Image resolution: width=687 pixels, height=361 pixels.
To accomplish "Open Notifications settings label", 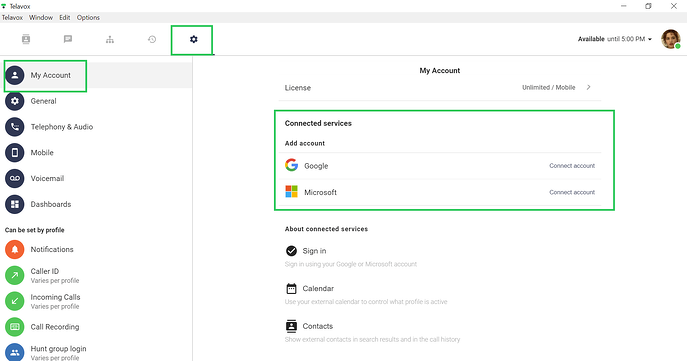I will coord(52,249).
